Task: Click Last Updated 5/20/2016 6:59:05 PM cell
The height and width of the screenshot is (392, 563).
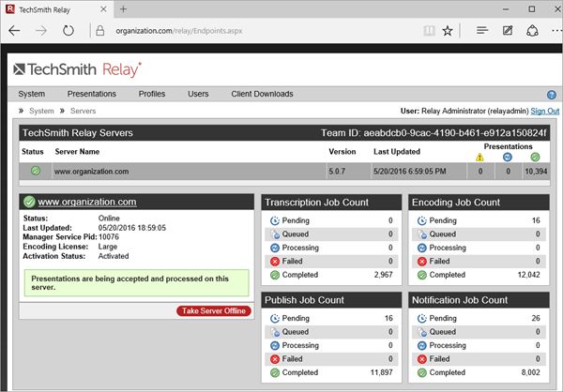Action: [410, 172]
